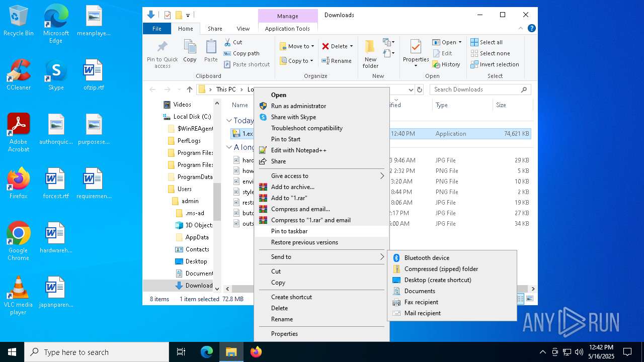Select Compressed (zipped) folder option
Viewport: 644px width, 362px height.
pyautogui.click(x=452, y=269)
